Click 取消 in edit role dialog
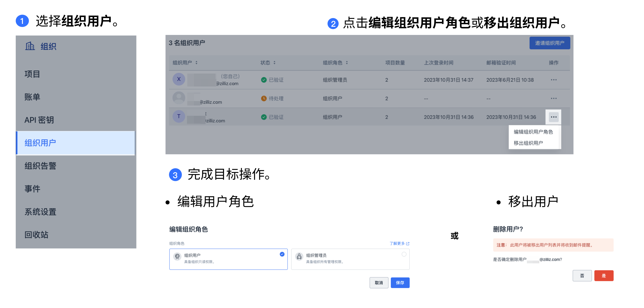Screen dimensions: 644x308 click(379, 283)
